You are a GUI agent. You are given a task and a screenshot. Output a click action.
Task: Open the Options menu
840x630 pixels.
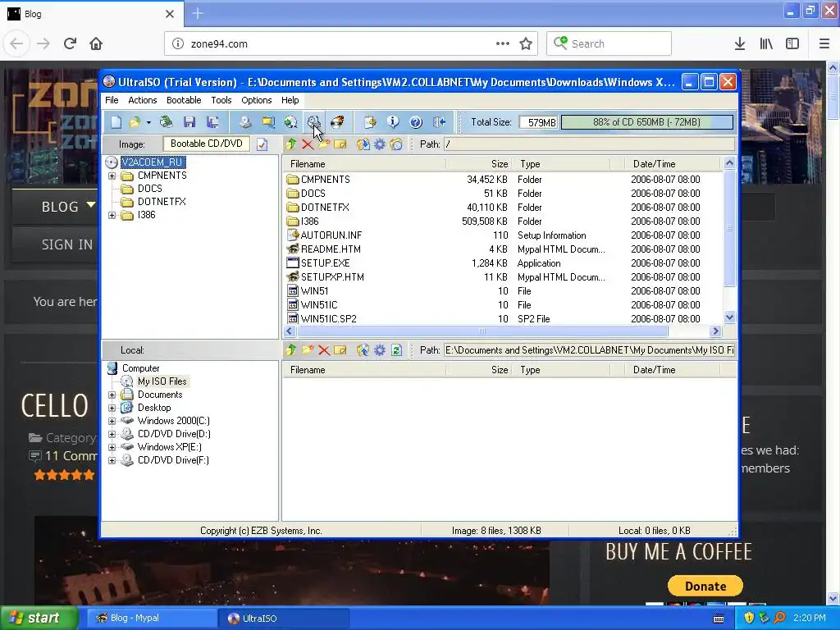click(x=257, y=100)
